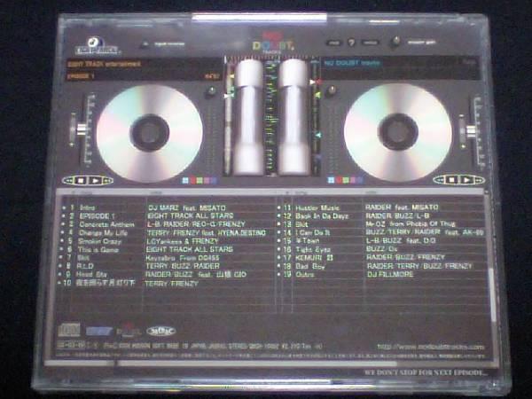Select red swatch under right deck
Image resolution: width=532 pixels, height=399 pixels.
(339, 180)
